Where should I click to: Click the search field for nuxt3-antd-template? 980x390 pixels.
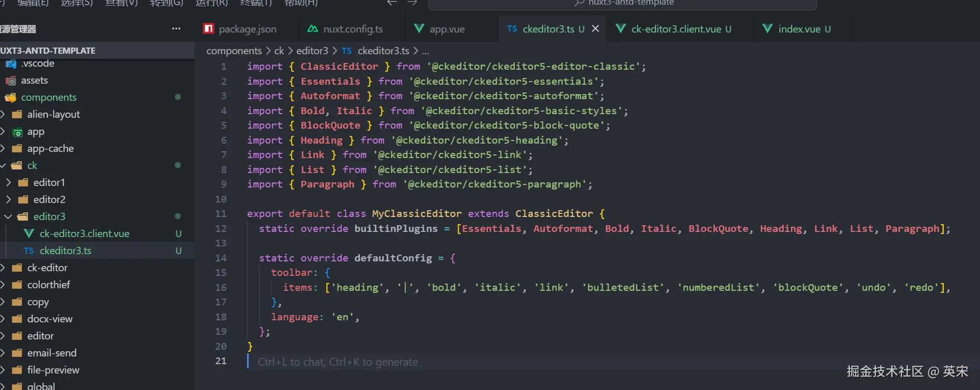(622, 4)
